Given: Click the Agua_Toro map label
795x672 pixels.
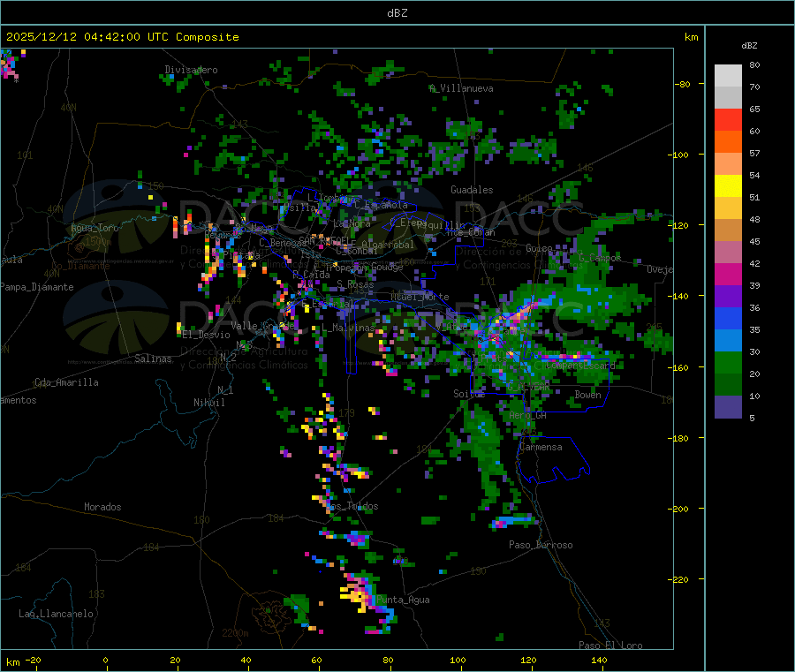Looking at the screenshot, I should (95, 228).
